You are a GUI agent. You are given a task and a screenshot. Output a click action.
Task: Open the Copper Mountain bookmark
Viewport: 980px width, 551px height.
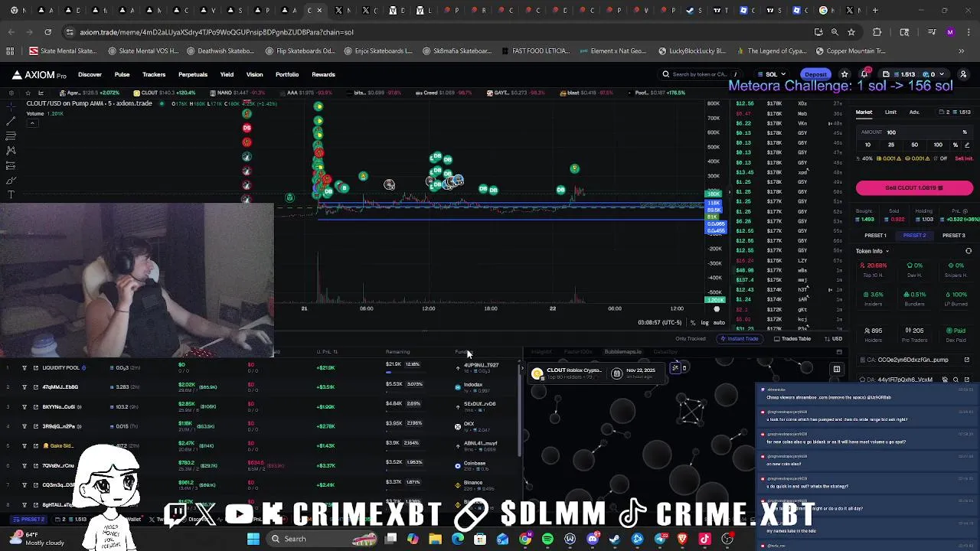click(x=851, y=51)
